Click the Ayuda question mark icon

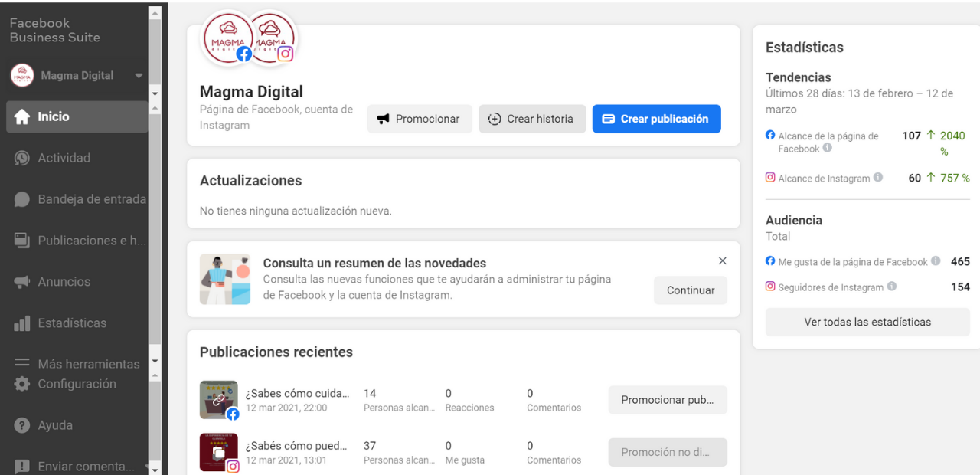[22, 425]
